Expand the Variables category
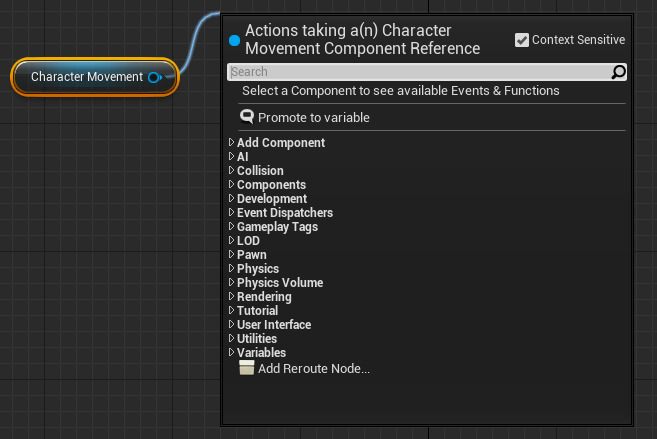Viewport: 657px width, 439px height. (232, 353)
